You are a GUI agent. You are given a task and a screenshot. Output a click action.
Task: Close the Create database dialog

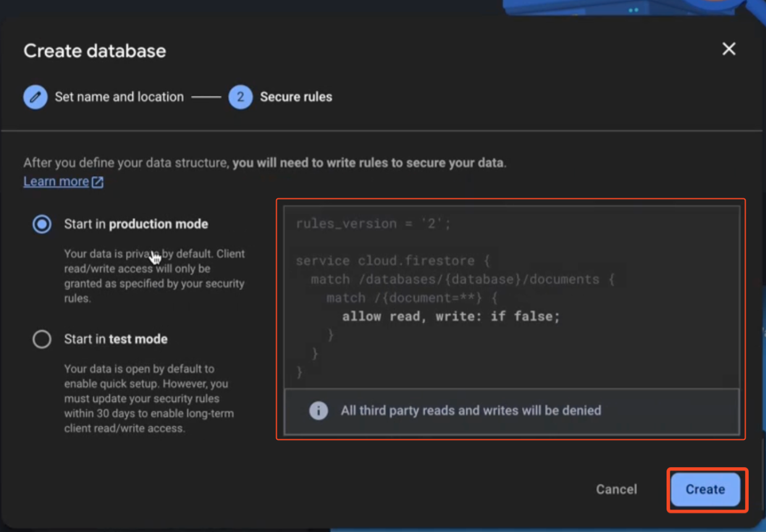click(729, 49)
